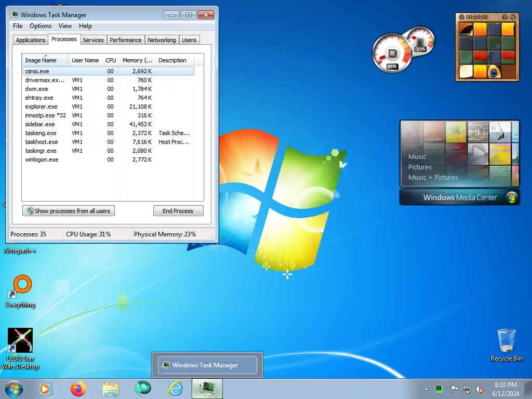Click the Windows Media Center gadget logo
This screenshot has height=399, width=532.
[x=511, y=197]
